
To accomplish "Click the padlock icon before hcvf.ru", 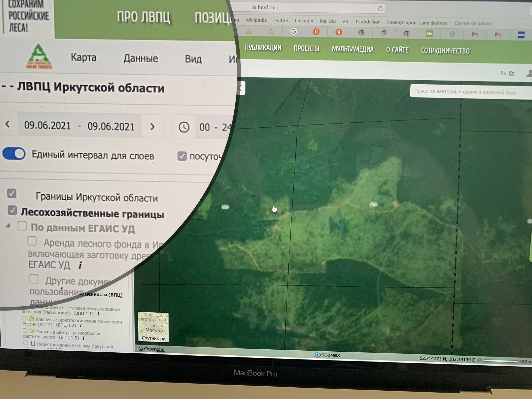I will point(254,7).
